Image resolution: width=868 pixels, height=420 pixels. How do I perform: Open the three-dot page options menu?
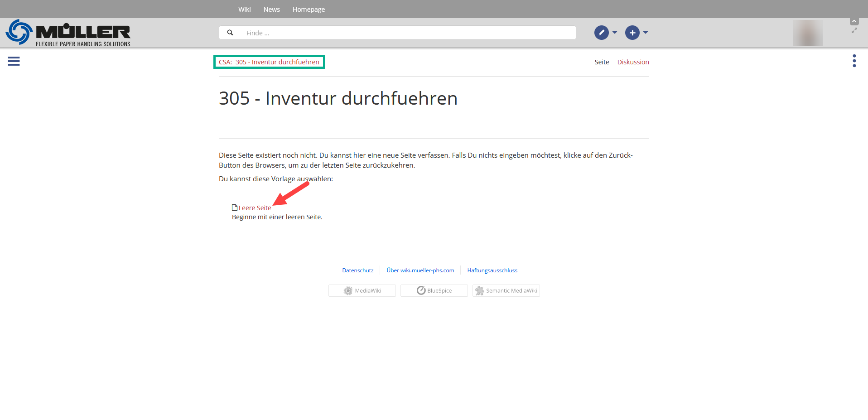click(854, 61)
